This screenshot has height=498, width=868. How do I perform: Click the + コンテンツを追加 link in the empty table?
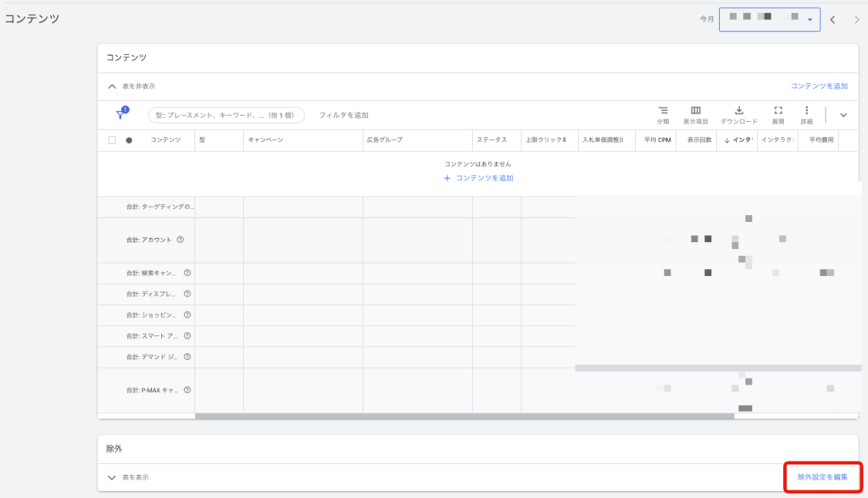coord(478,178)
